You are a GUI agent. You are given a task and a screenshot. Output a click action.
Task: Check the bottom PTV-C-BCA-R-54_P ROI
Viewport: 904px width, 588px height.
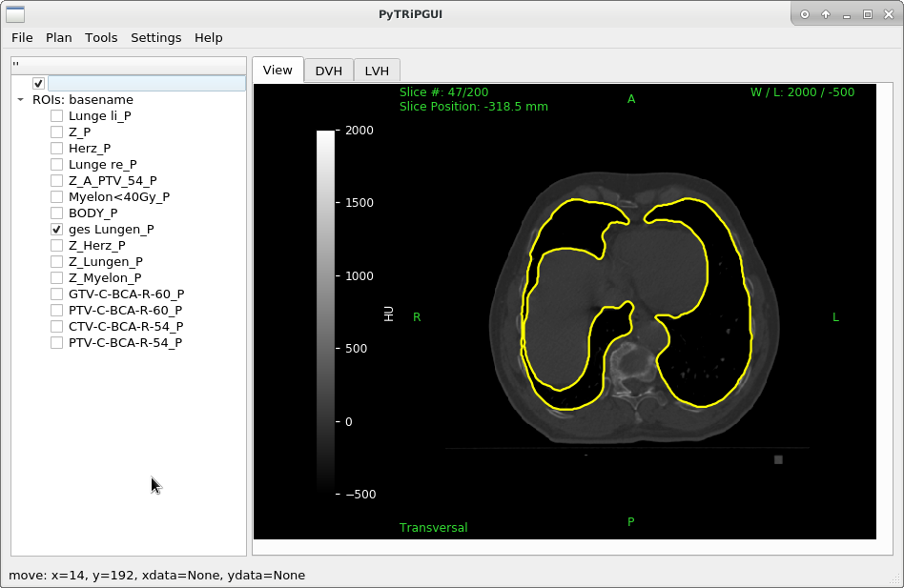[x=56, y=342]
